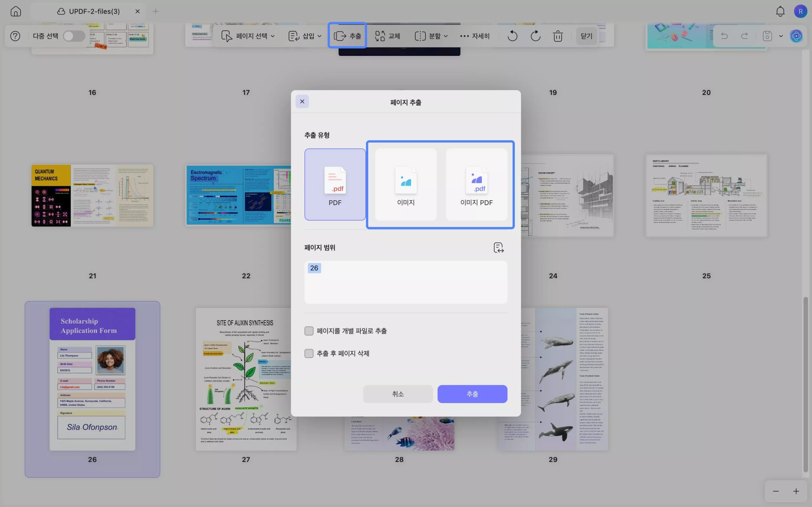Open the page range picker icon
The width and height of the screenshot is (812, 507).
(498, 247)
